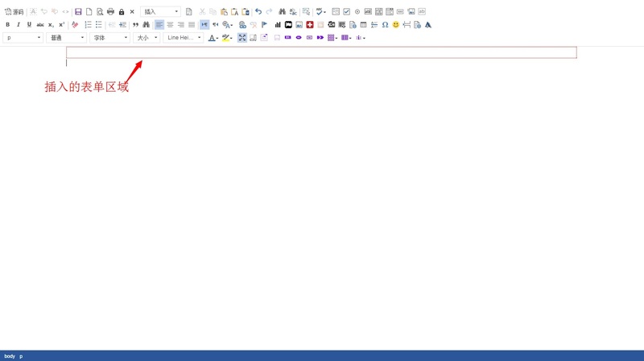Click the Undo arrow icon

click(258, 12)
